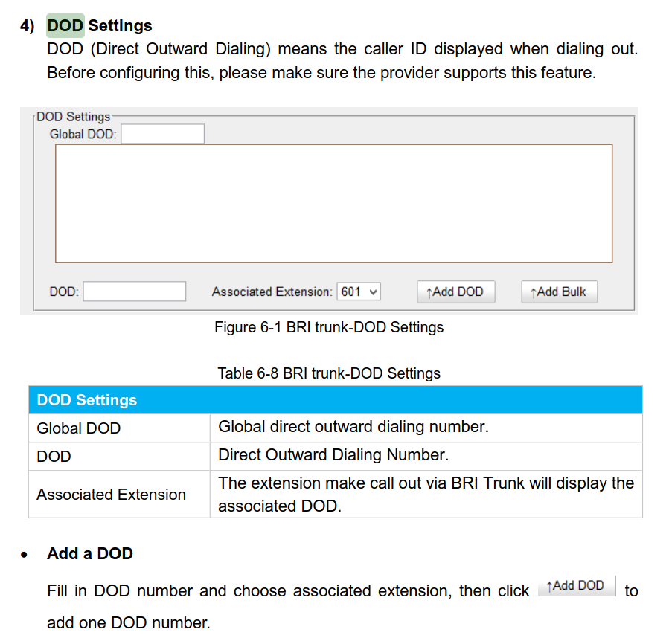Click the 'Global direct outward dialing number.' cell
This screenshot has height=644, width=669.
tap(353, 427)
